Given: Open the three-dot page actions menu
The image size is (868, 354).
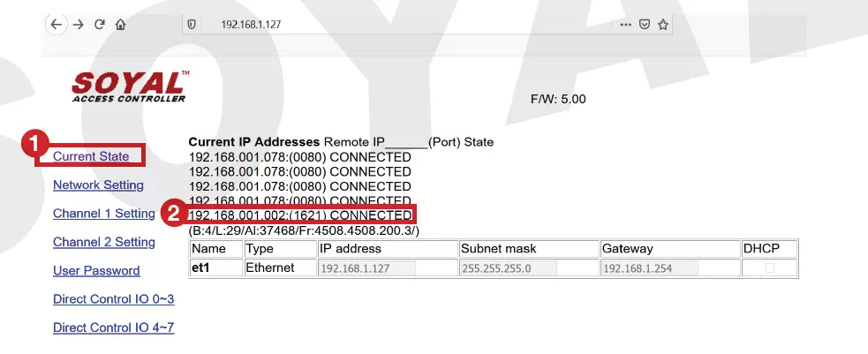Looking at the screenshot, I should point(625,25).
